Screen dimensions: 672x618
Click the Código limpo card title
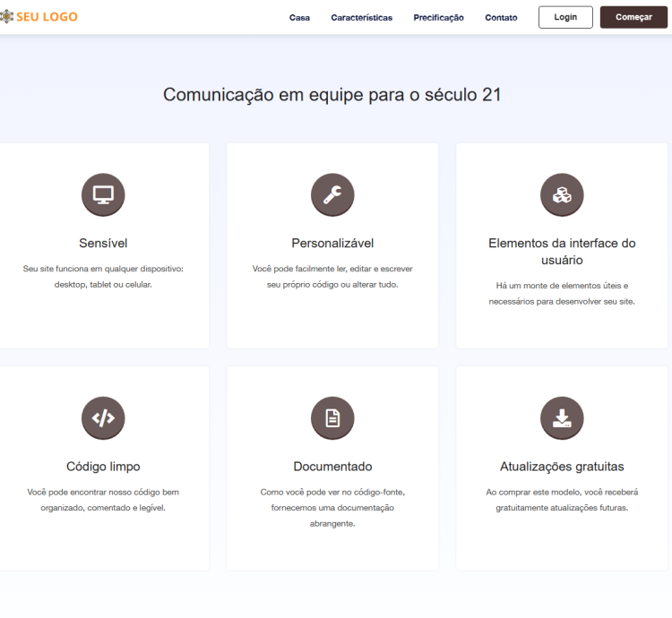[103, 467]
